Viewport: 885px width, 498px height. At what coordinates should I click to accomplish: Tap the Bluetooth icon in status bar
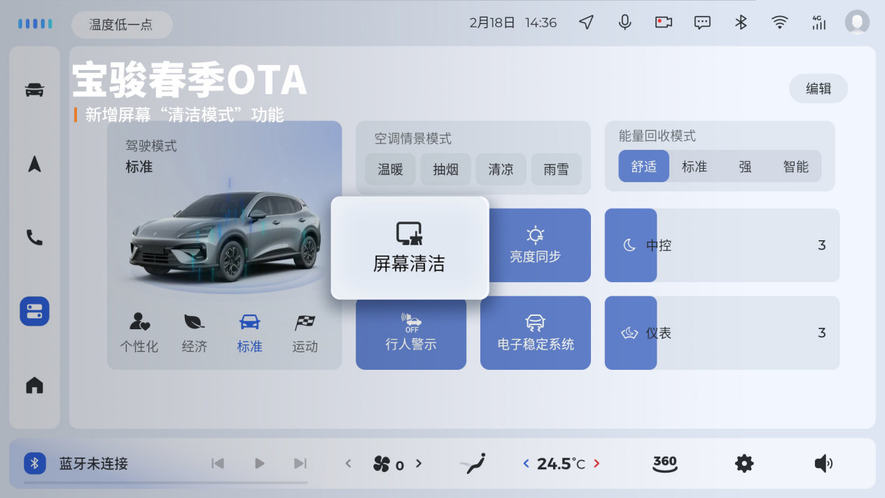click(x=741, y=22)
